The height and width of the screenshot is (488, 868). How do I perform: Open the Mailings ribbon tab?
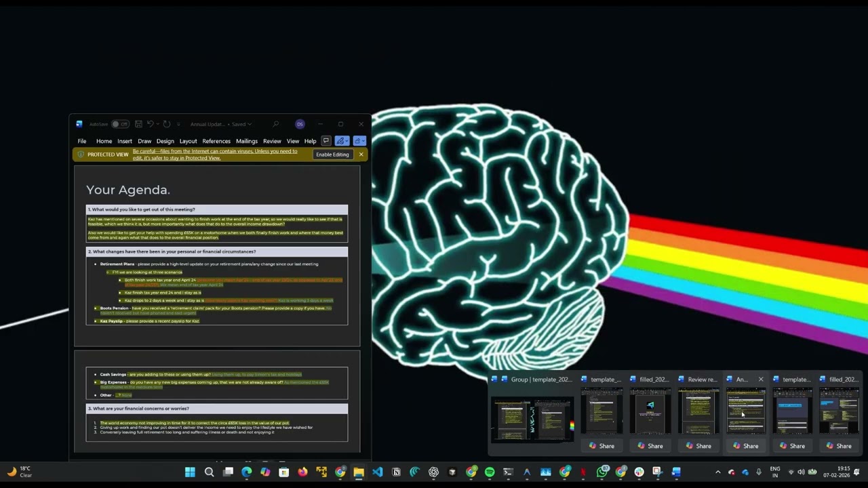pyautogui.click(x=247, y=141)
